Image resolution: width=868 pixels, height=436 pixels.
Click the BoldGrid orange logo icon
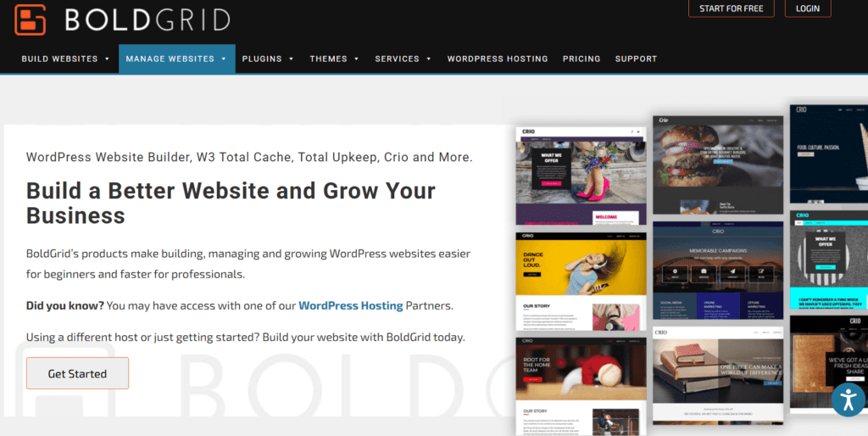[x=30, y=20]
